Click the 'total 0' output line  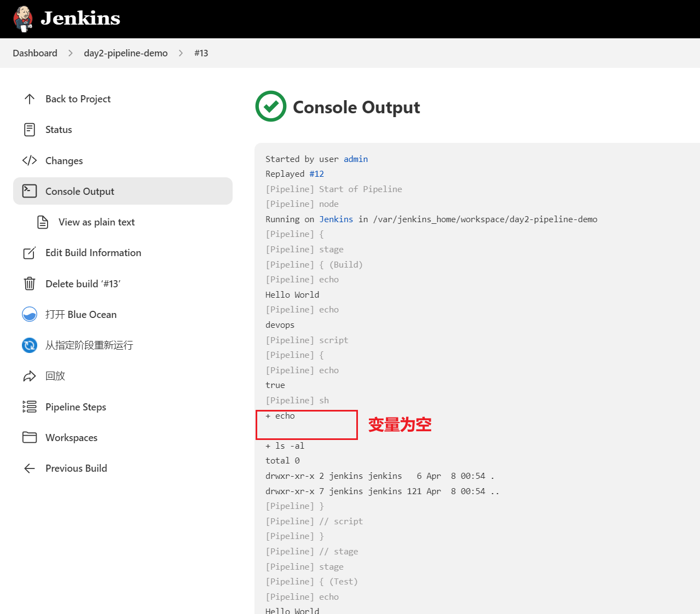coord(282,461)
